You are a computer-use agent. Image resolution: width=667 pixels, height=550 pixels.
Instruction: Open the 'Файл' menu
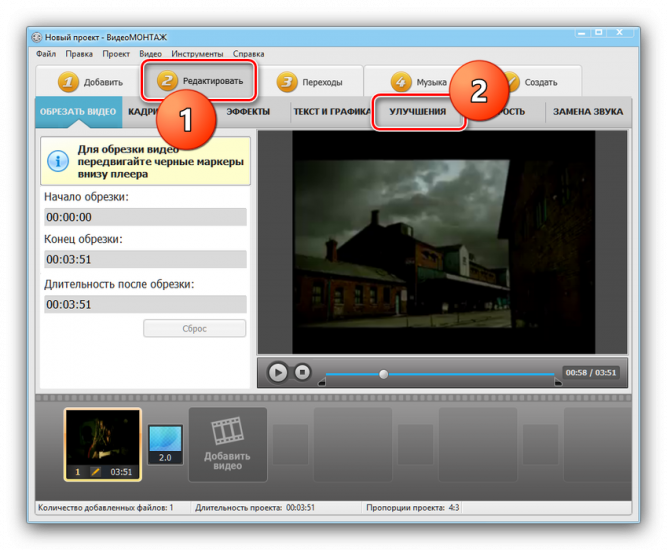tap(46, 54)
